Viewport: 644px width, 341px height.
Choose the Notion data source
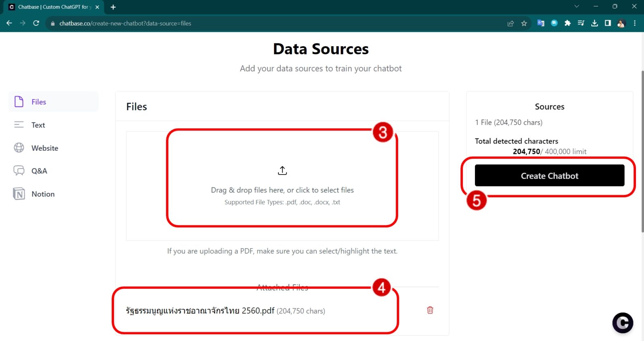43,194
